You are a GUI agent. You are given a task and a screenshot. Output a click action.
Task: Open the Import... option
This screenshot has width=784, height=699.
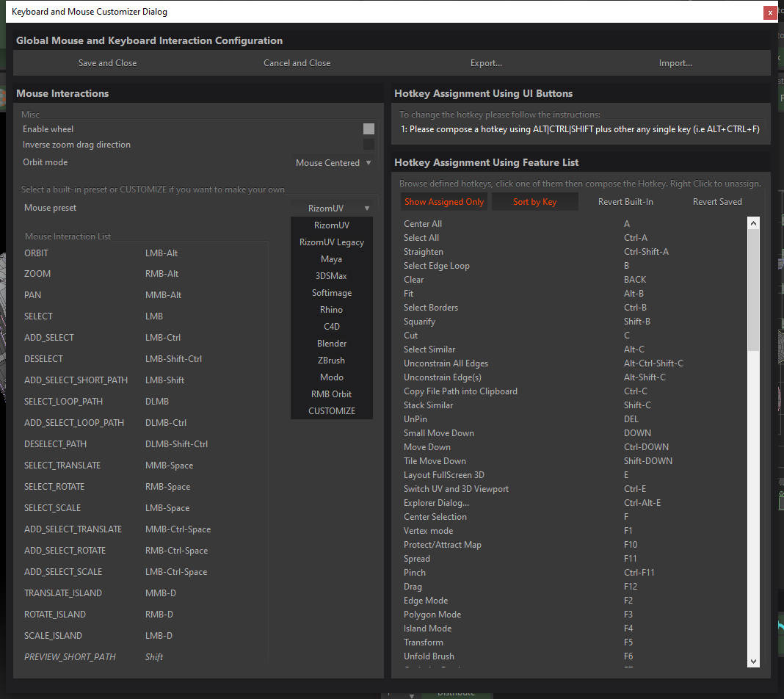click(x=675, y=63)
